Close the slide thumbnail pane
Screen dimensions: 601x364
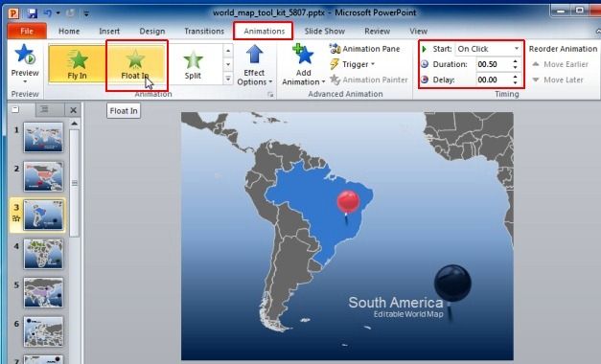[x=73, y=110]
